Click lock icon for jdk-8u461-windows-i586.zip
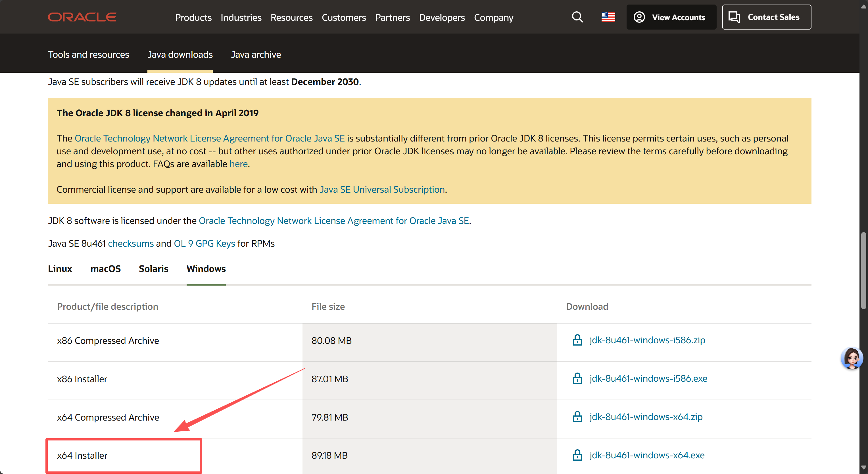868x474 pixels. click(x=577, y=340)
